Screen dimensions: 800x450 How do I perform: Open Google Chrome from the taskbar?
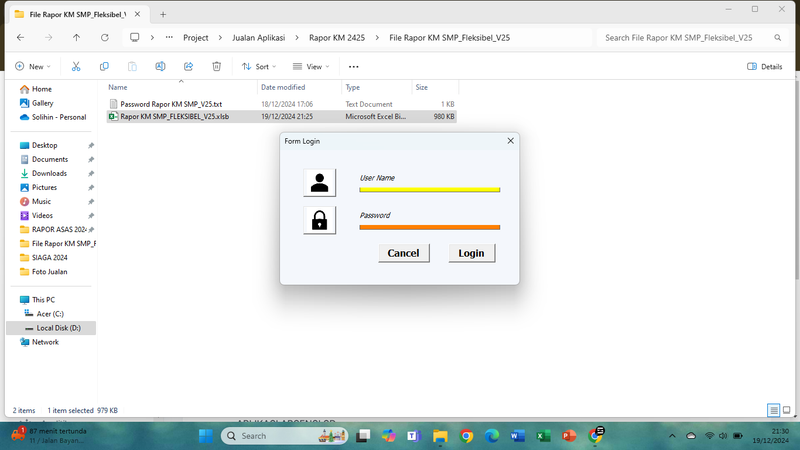coord(466,436)
